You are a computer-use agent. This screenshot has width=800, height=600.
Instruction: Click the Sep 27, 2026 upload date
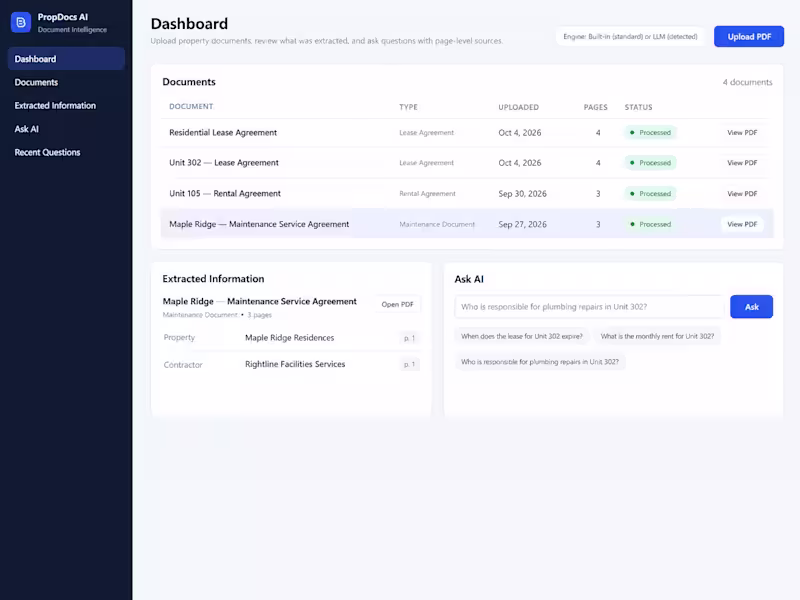(x=522, y=224)
